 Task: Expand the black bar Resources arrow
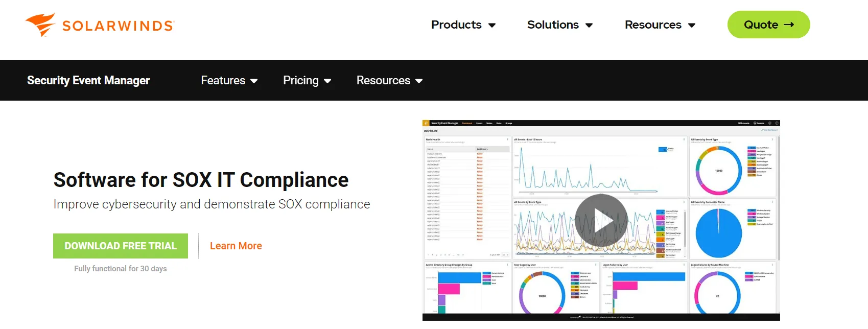coord(419,81)
